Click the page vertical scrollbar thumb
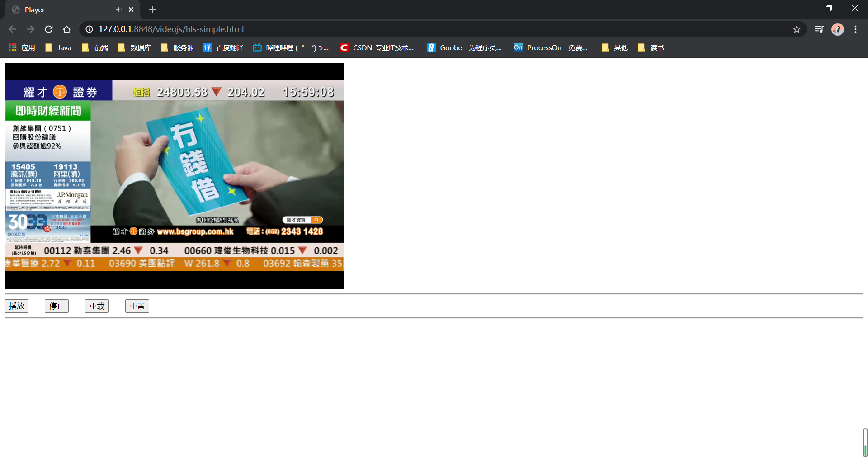 coord(865,443)
